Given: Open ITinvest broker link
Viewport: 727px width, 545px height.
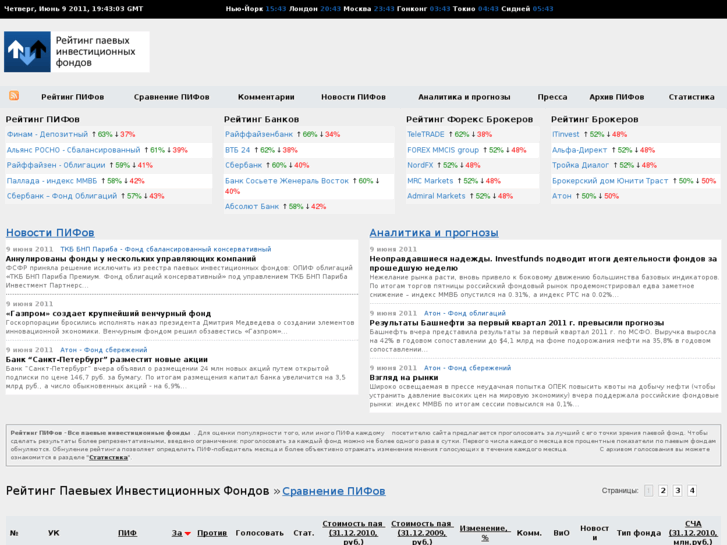Looking at the screenshot, I should click(x=565, y=135).
